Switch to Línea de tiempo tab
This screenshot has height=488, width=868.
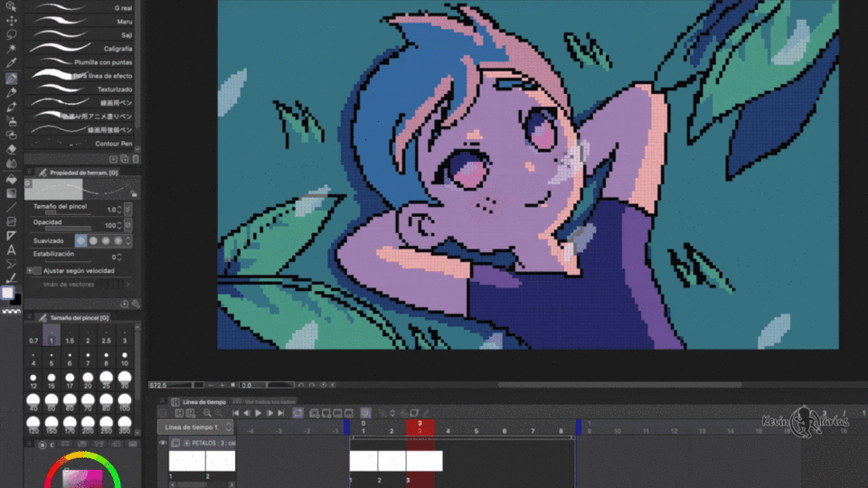[199, 401]
